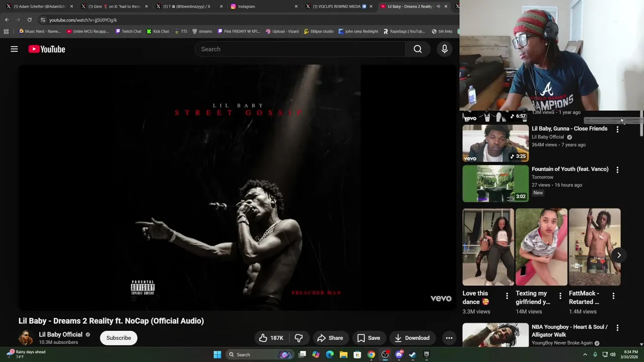Open Microsoft Edge from taskbar

click(330, 354)
